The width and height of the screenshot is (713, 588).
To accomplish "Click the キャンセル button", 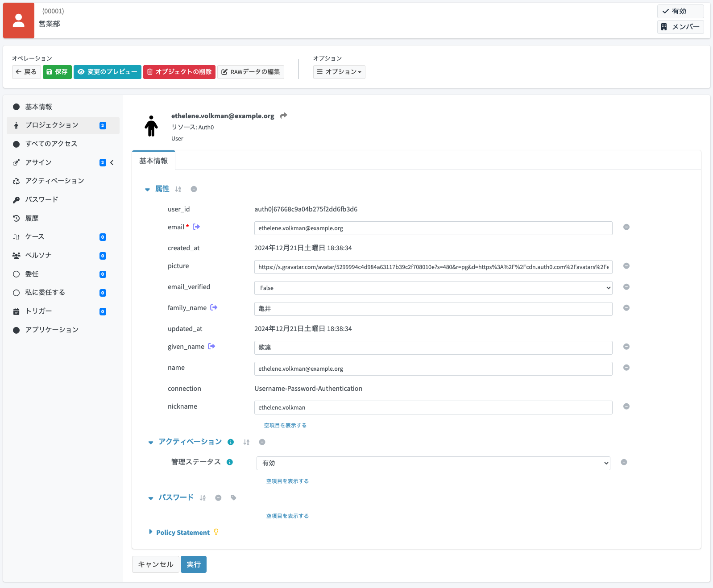I will 156,564.
